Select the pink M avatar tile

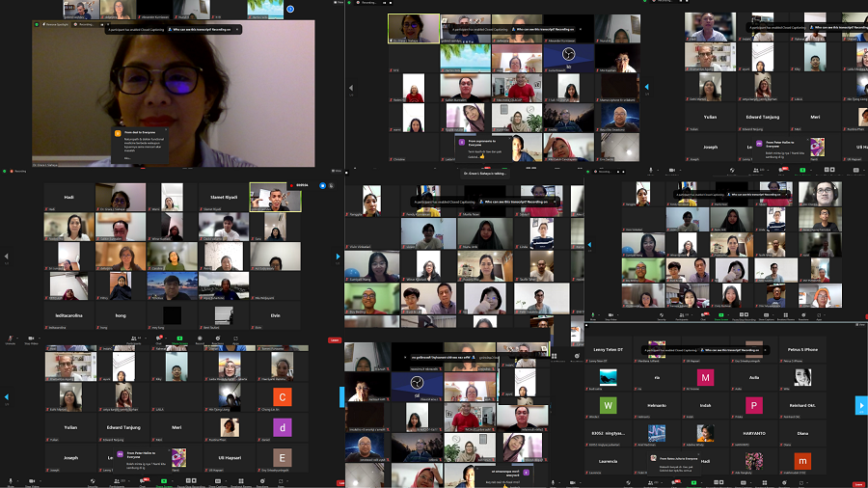[x=705, y=377]
